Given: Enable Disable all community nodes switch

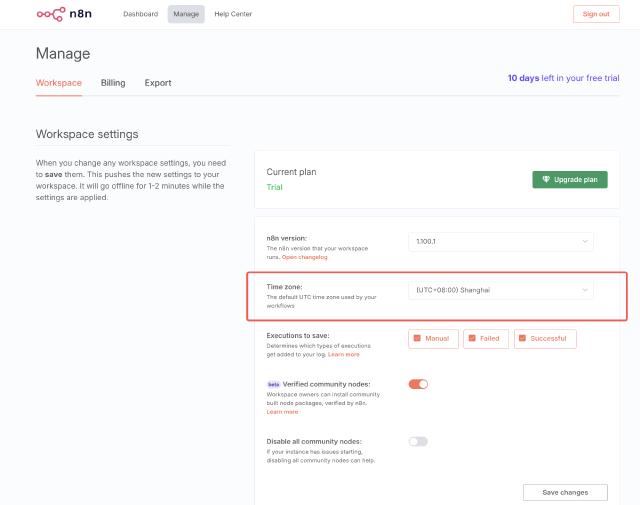Looking at the screenshot, I should click(418, 441).
